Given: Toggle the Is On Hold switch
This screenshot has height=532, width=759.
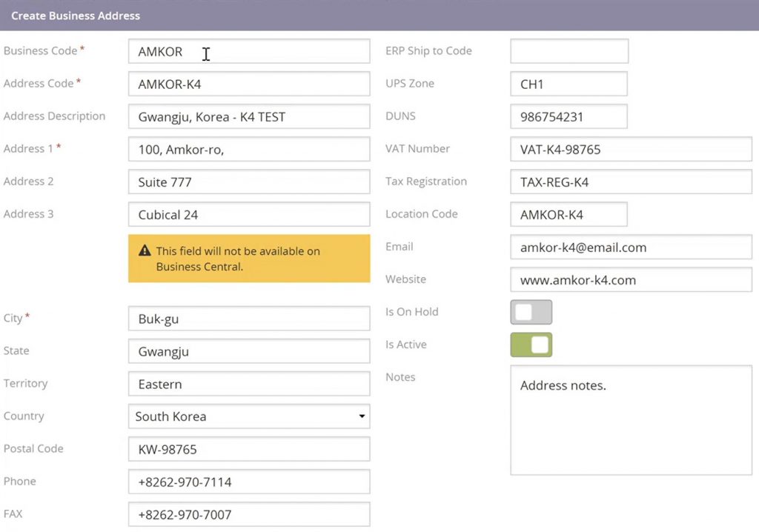Looking at the screenshot, I should 531,312.
